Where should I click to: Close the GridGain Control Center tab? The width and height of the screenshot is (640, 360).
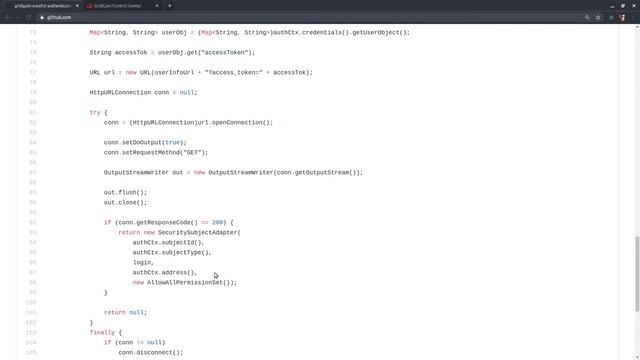tap(157, 6)
